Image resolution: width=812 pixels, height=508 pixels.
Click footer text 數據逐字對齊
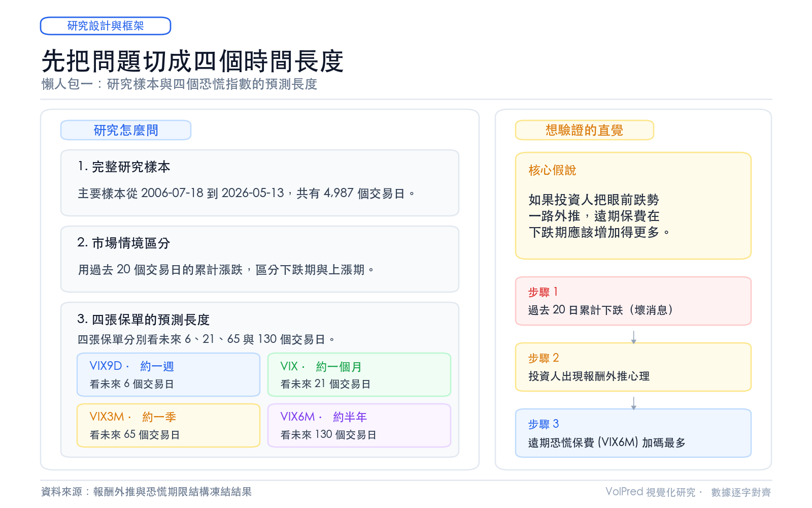[741, 492]
